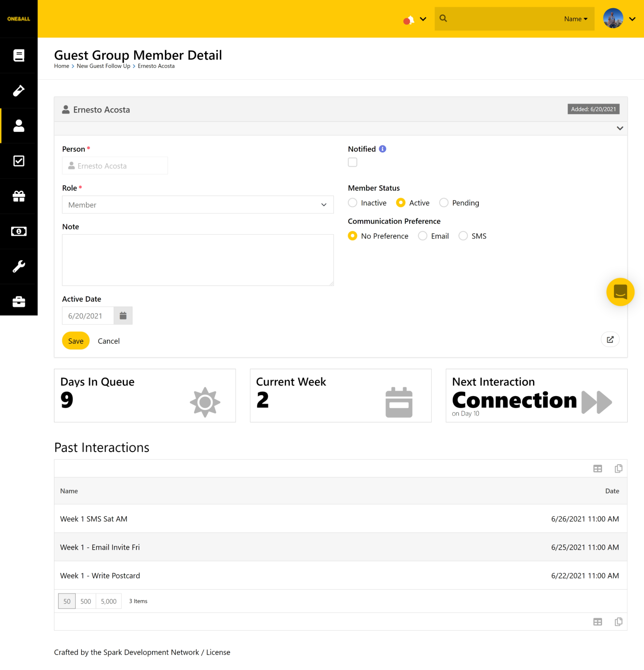This screenshot has height=670, width=644.
Task: Expand the user profile chevron menu
Action: (x=632, y=19)
